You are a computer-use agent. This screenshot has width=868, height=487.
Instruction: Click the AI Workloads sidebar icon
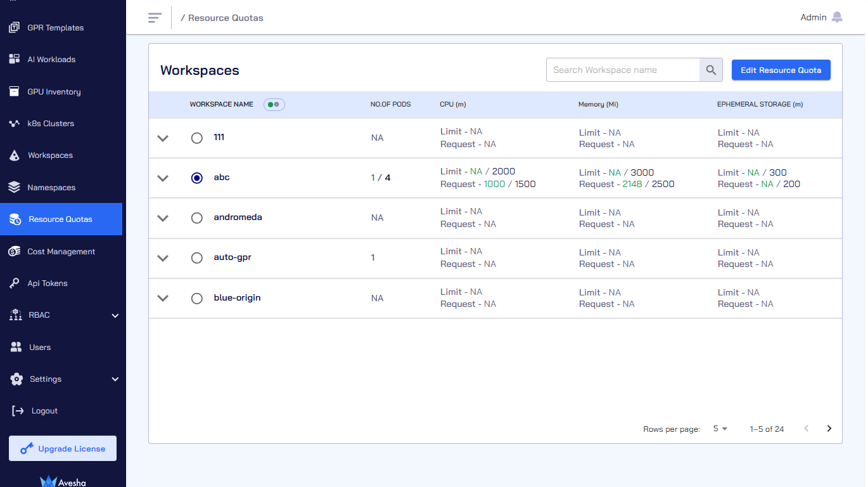click(14, 59)
